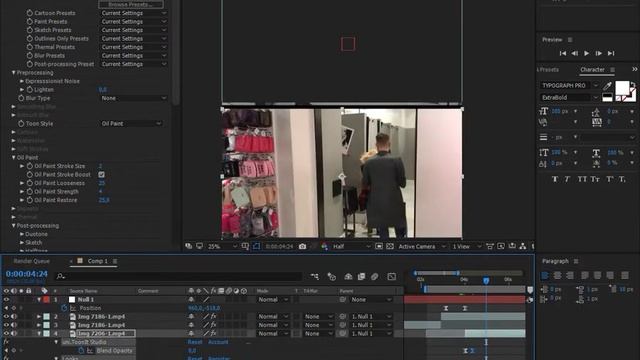Pick a text color with the eyedropper

[x=607, y=85]
